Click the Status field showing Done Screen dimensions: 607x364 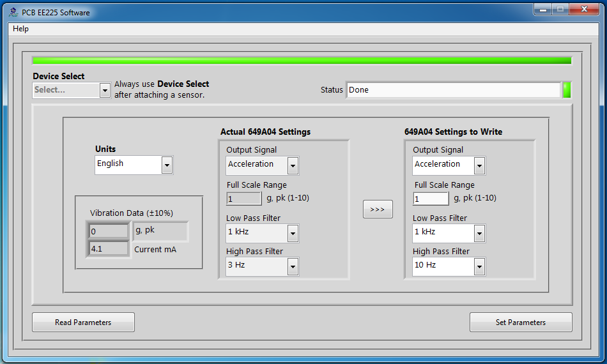coord(453,90)
